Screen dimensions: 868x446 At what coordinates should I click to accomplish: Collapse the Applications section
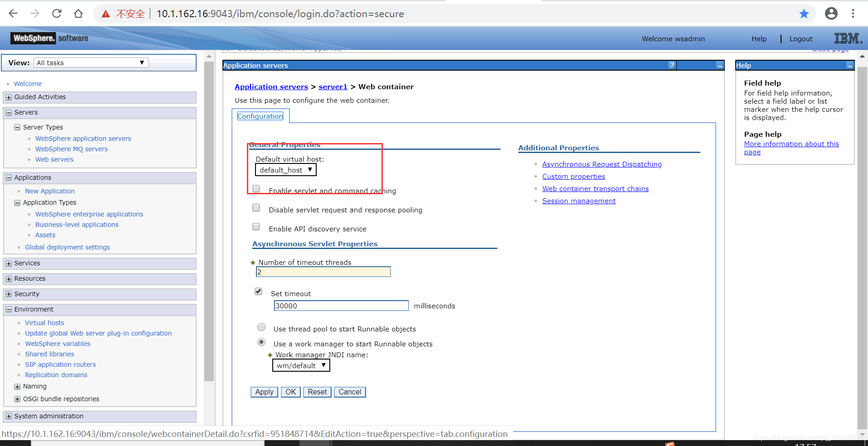(x=9, y=178)
